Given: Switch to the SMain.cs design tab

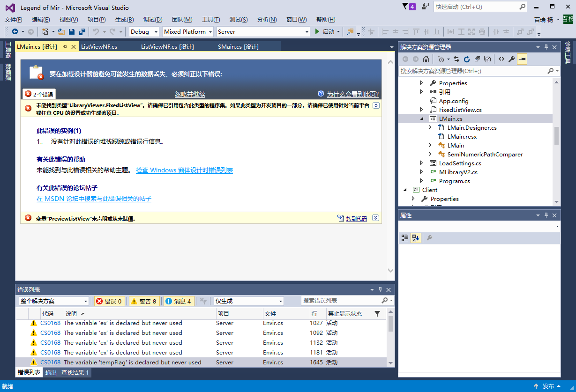Looking at the screenshot, I should 238,46.
